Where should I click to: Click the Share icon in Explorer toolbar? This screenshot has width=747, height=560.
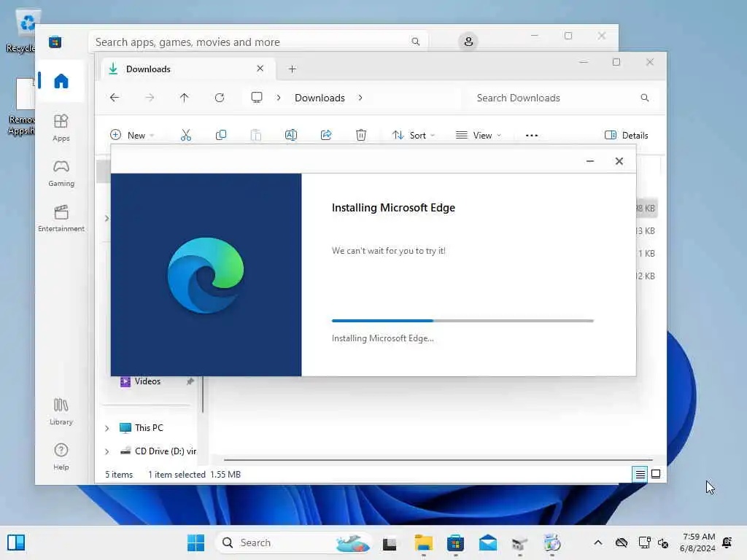[x=326, y=135]
